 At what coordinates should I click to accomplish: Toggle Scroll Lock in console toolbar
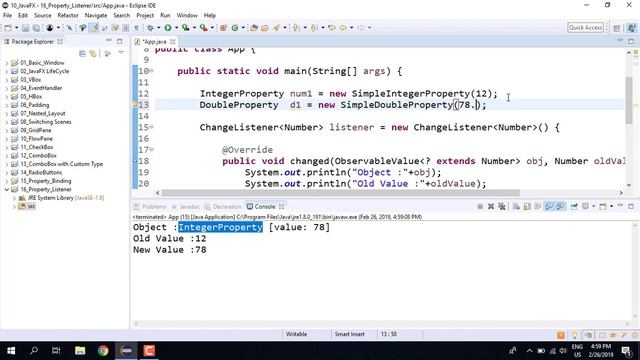tap(527, 207)
